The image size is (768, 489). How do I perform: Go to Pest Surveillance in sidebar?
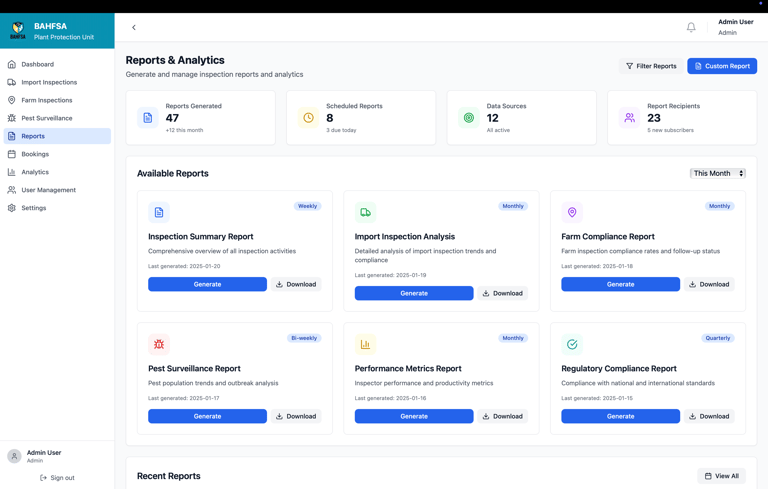click(47, 118)
